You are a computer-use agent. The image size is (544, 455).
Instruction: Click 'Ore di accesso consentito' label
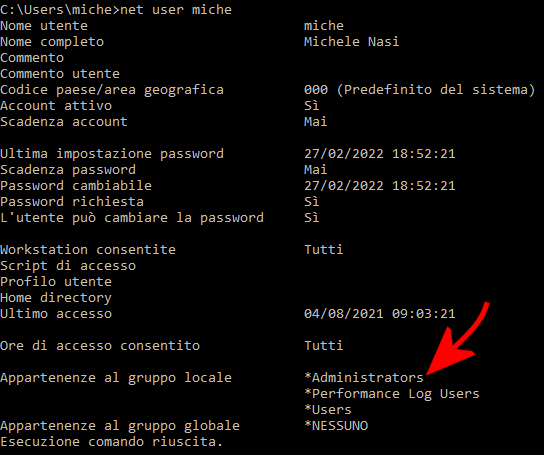[100, 345]
